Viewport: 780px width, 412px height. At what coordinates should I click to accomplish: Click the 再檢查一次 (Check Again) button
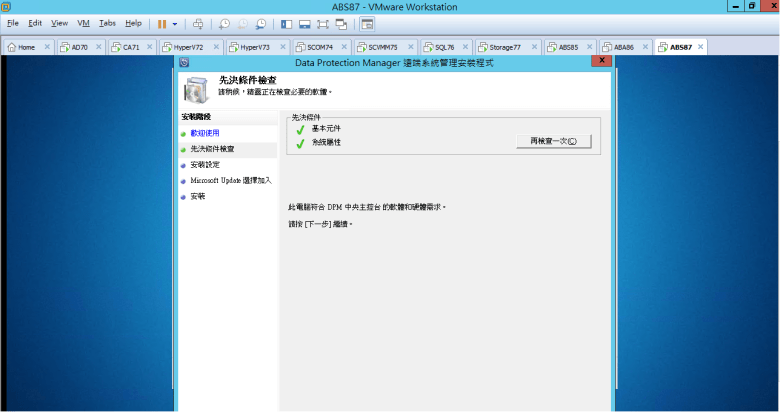(553, 142)
